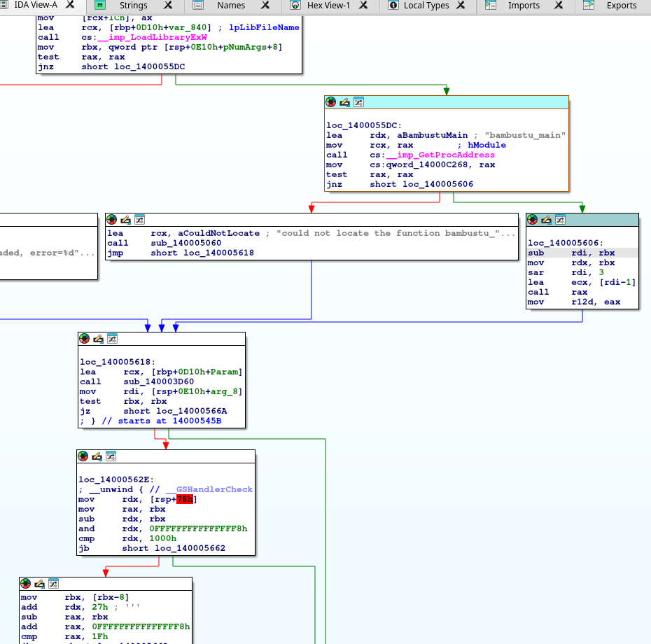This screenshot has height=644, width=651.
Task: Click pencil icon on loc_14000562E node header
Action: tap(97, 456)
